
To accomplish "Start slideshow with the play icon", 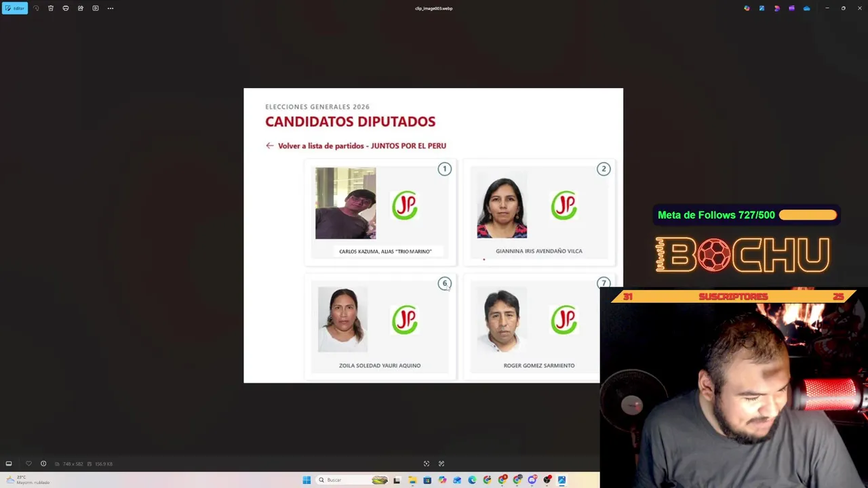I will [x=96, y=8].
